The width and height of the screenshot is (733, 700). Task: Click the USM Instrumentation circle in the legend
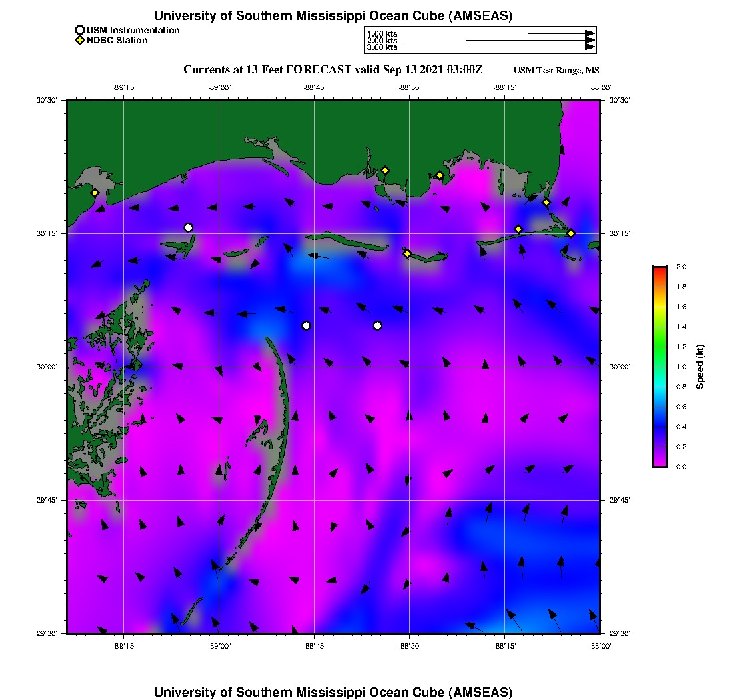[x=80, y=30]
